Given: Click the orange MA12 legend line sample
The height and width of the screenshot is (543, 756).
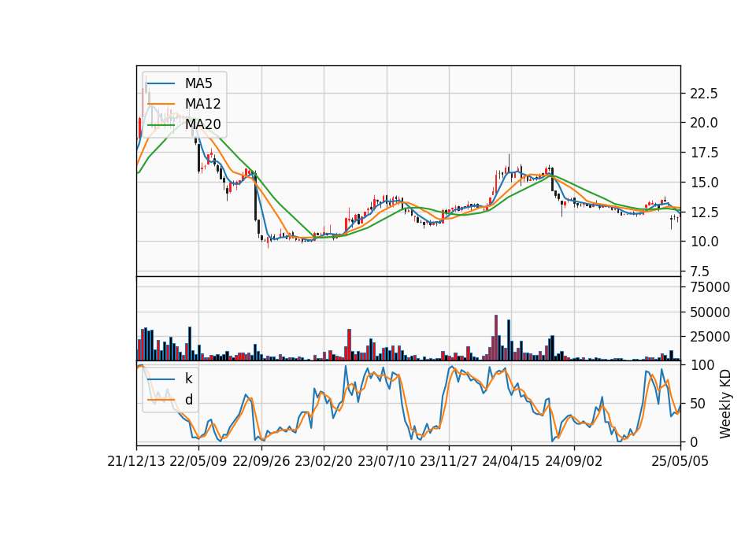Looking at the screenshot, I should [161, 104].
